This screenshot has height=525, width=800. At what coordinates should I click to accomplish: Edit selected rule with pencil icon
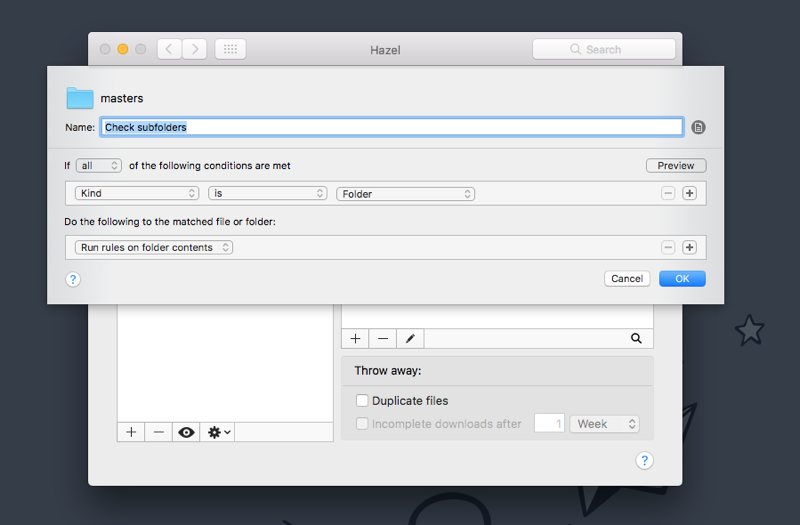click(x=410, y=338)
